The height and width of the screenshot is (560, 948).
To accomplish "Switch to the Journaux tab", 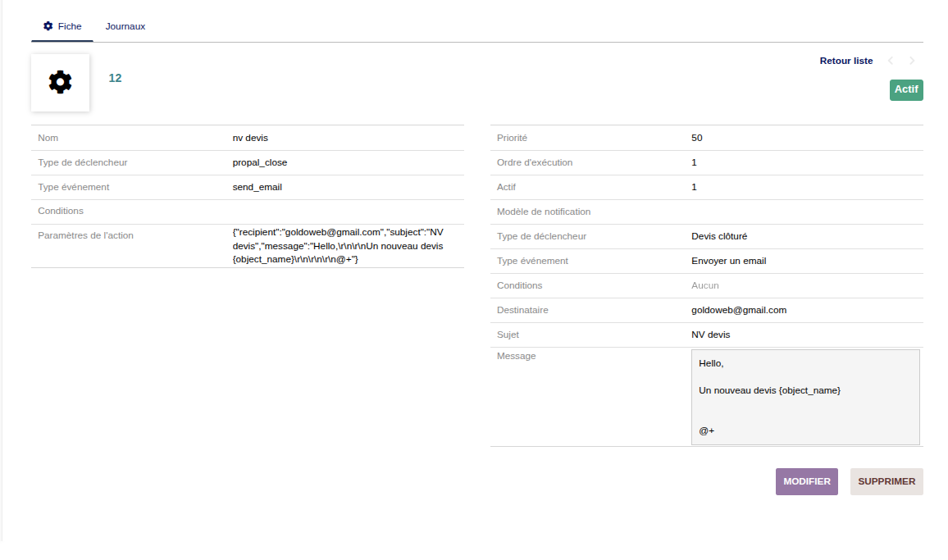I will [x=125, y=26].
